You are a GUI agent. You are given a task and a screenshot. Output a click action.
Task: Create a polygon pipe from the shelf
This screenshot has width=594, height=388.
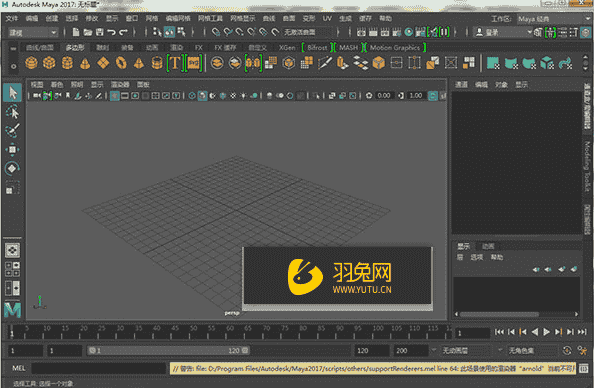[x=157, y=63]
